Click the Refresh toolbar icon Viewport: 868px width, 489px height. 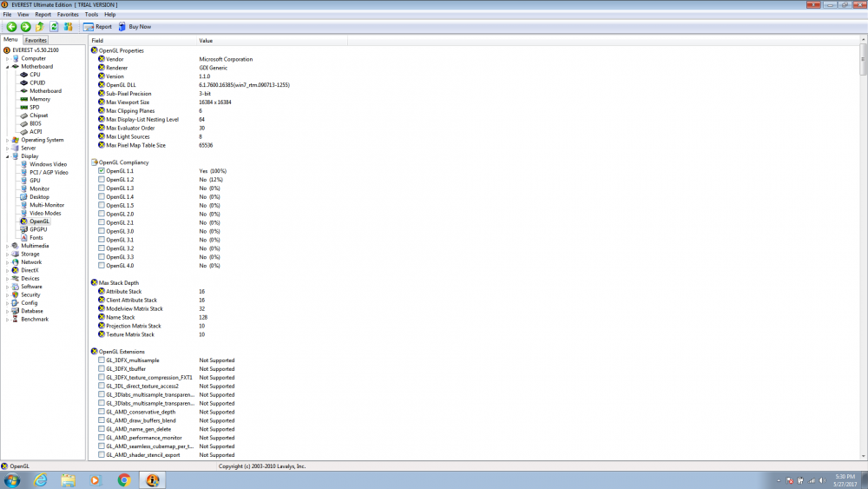[x=54, y=27]
